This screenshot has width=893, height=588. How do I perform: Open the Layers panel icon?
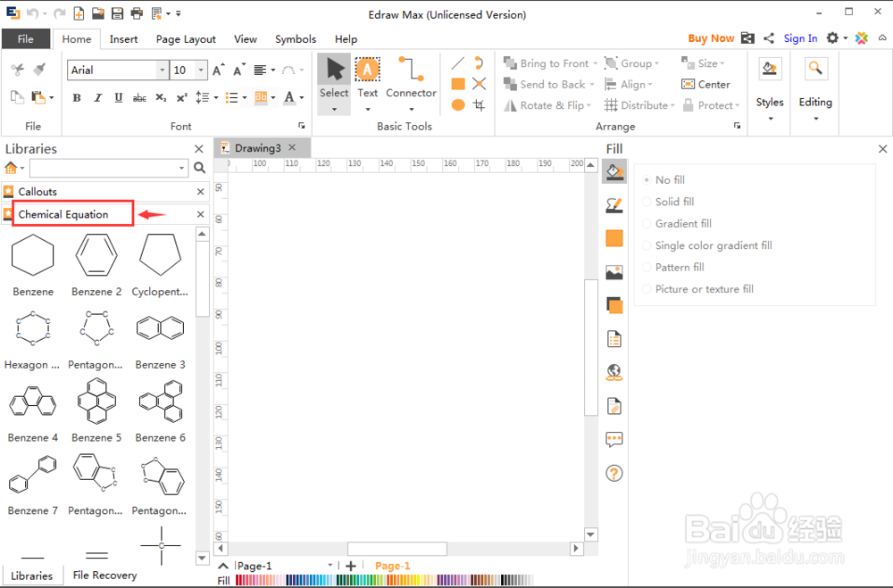(x=614, y=306)
